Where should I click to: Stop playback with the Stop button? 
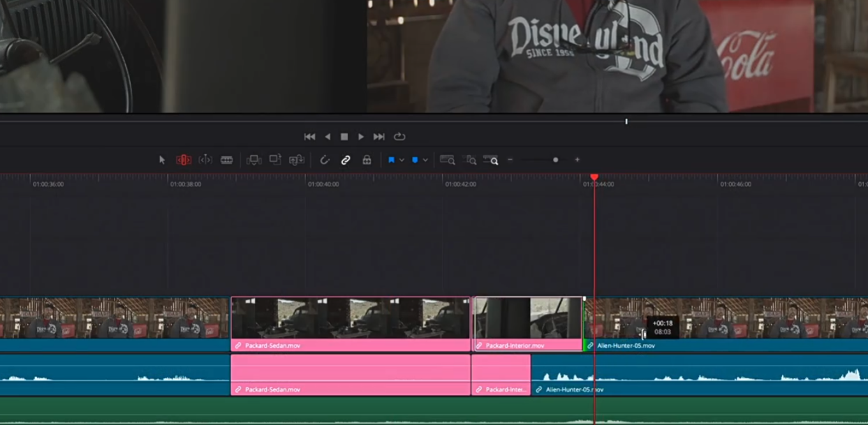[344, 137]
